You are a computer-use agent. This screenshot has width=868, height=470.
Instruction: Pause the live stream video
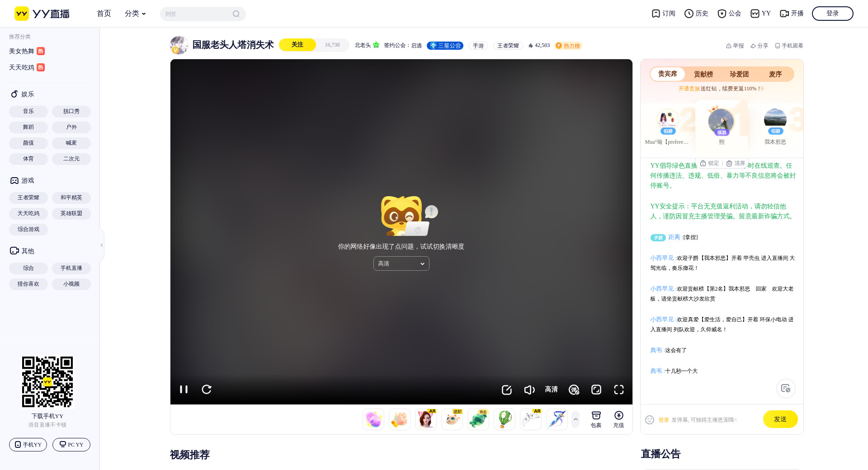[x=184, y=389]
